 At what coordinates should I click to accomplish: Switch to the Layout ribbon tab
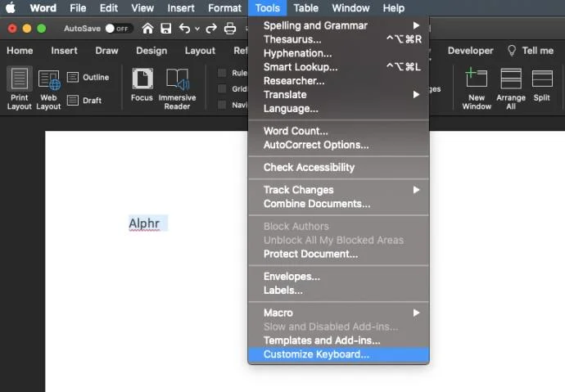(200, 51)
